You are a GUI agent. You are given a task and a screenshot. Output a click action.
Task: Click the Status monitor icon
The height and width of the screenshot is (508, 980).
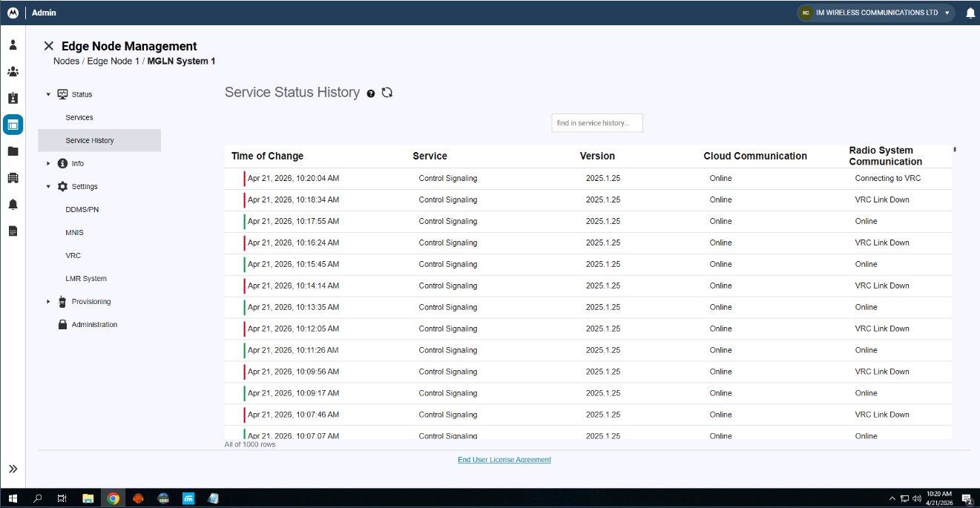click(x=62, y=94)
